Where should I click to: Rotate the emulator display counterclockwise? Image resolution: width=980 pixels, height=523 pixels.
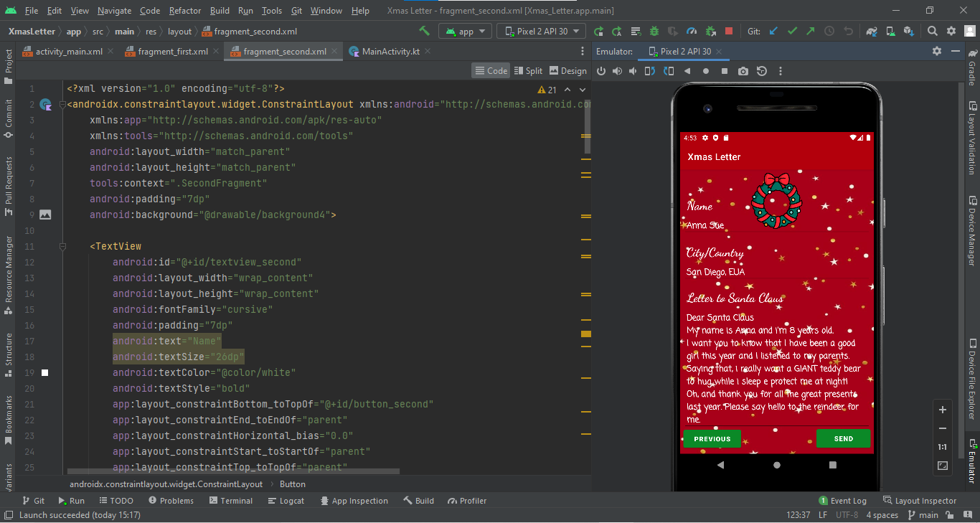[x=649, y=70]
